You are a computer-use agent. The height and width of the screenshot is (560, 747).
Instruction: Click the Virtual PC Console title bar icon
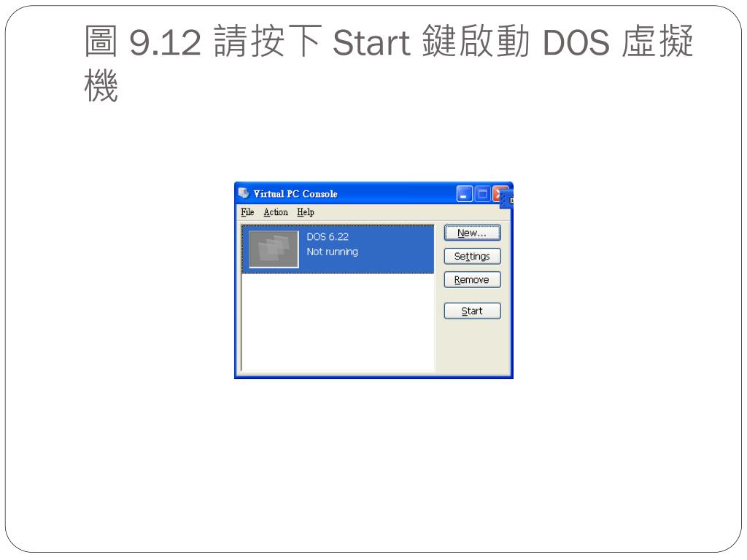(x=244, y=192)
